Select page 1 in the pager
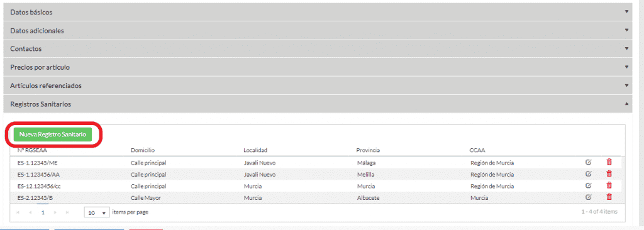 43,213
